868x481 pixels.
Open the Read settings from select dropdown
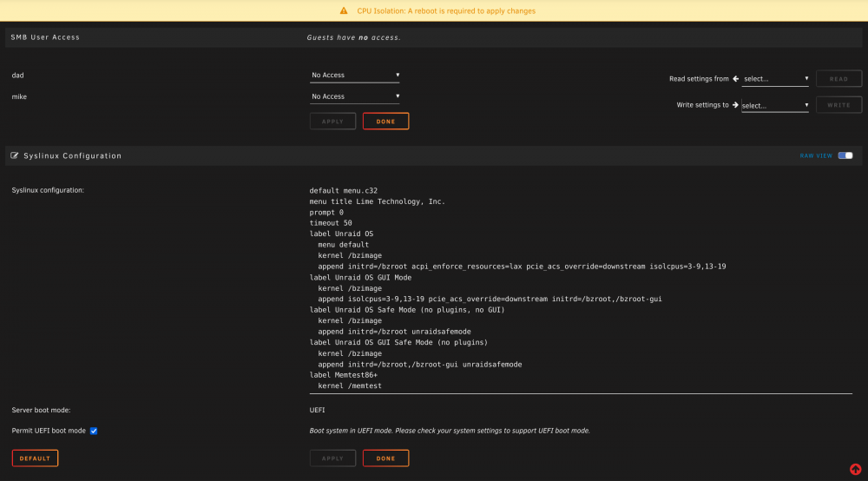click(x=775, y=79)
